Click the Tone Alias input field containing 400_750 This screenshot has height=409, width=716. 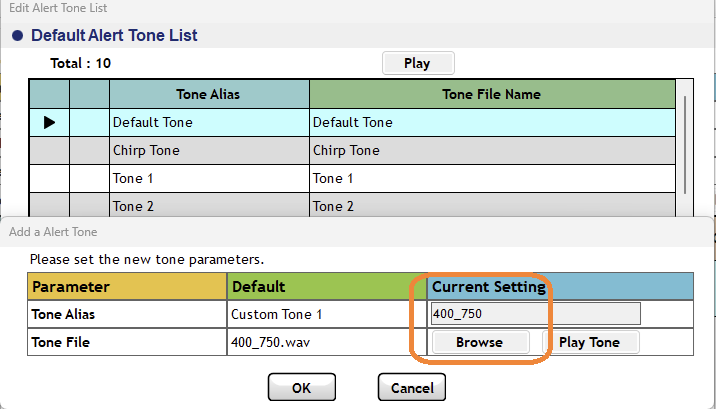(x=536, y=314)
